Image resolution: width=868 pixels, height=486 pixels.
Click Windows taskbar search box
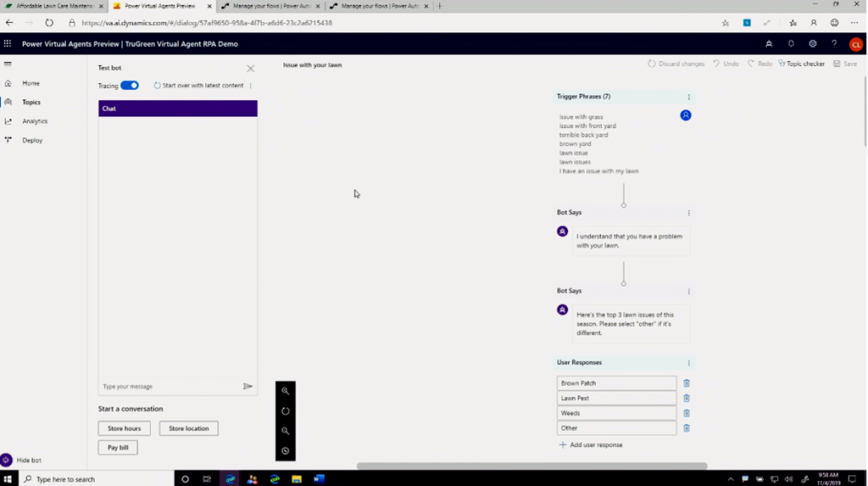coord(97,479)
